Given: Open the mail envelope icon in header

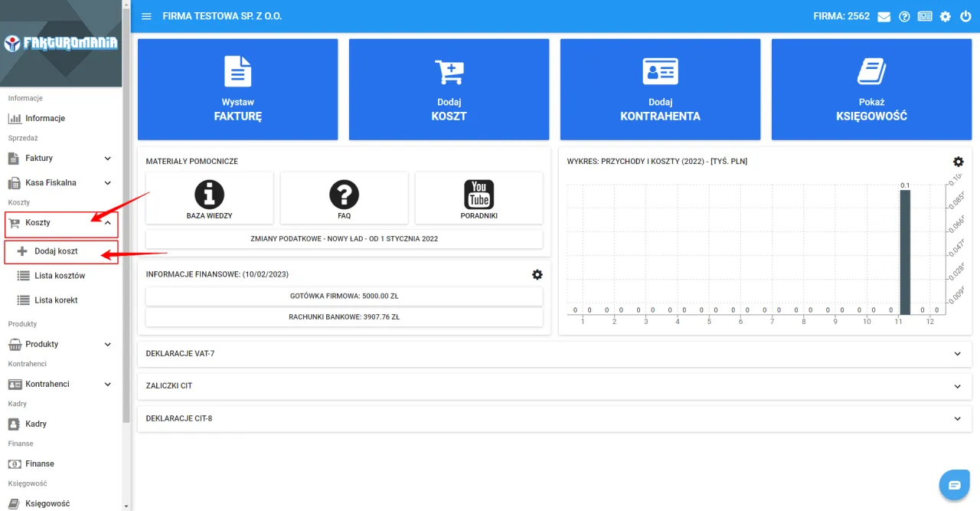Looking at the screenshot, I should [x=884, y=17].
